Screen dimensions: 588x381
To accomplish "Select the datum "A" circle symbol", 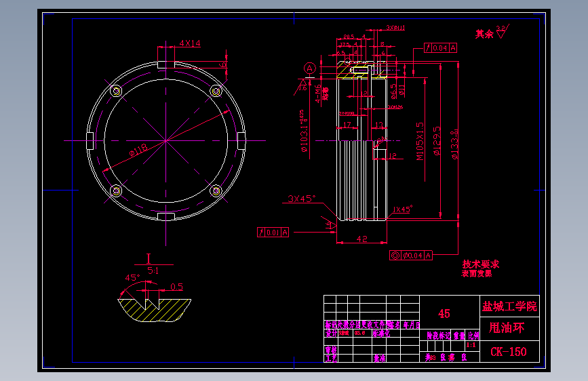I will pos(310,68).
